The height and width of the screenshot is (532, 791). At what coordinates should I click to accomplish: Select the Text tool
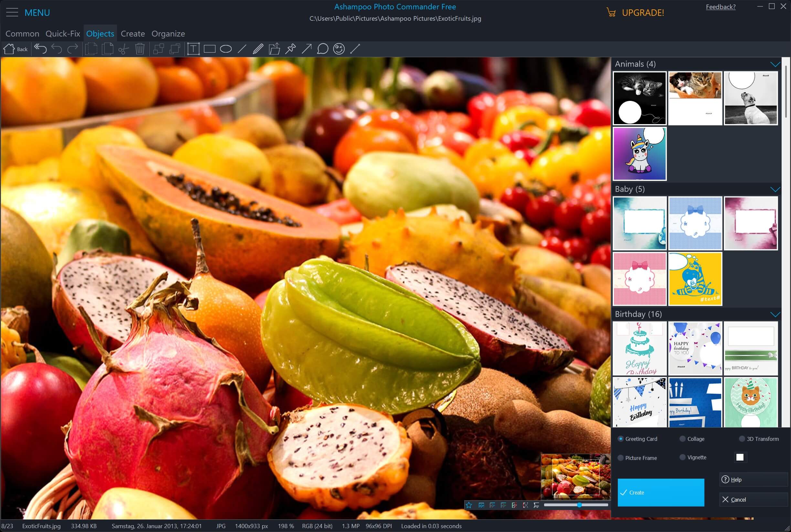(x=194, y=49)
